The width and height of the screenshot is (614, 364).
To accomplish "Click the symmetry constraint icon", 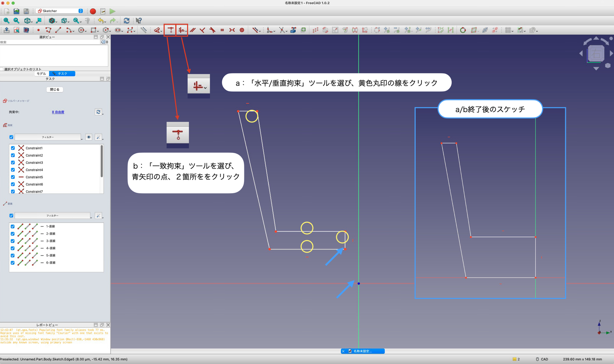I will coord(232,30).
